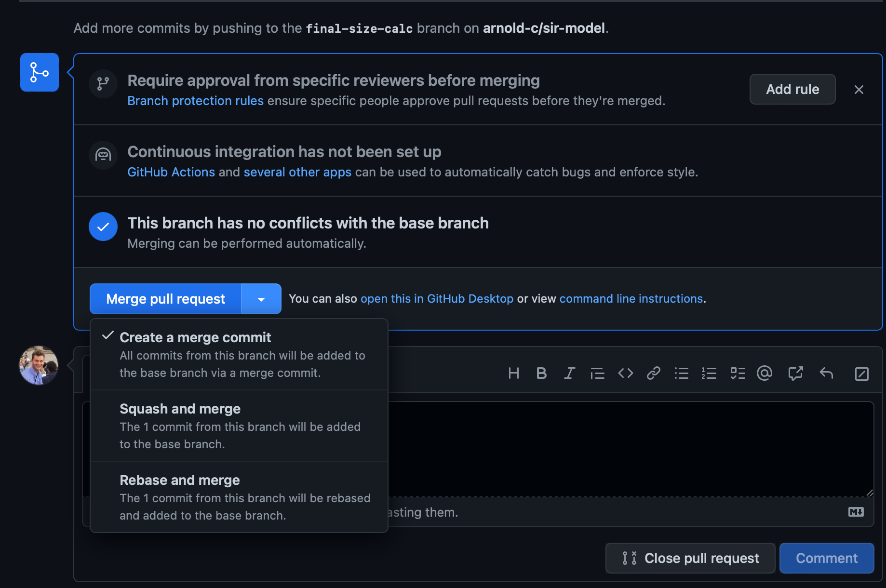Insert a saved reply
The height and width of the screenshot is (588, 886).
coord(826,374)
